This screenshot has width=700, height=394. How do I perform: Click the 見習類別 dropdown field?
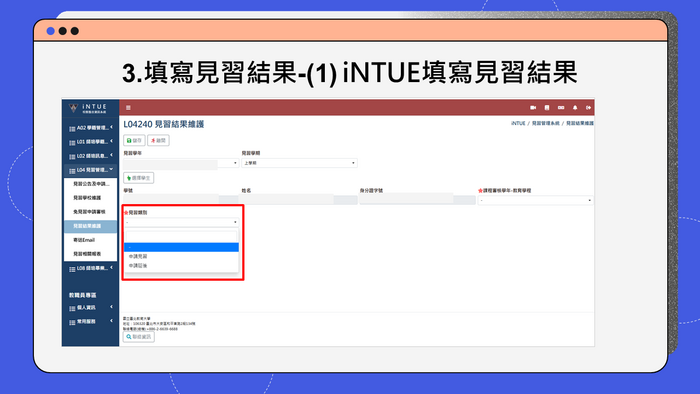[181, 222]
